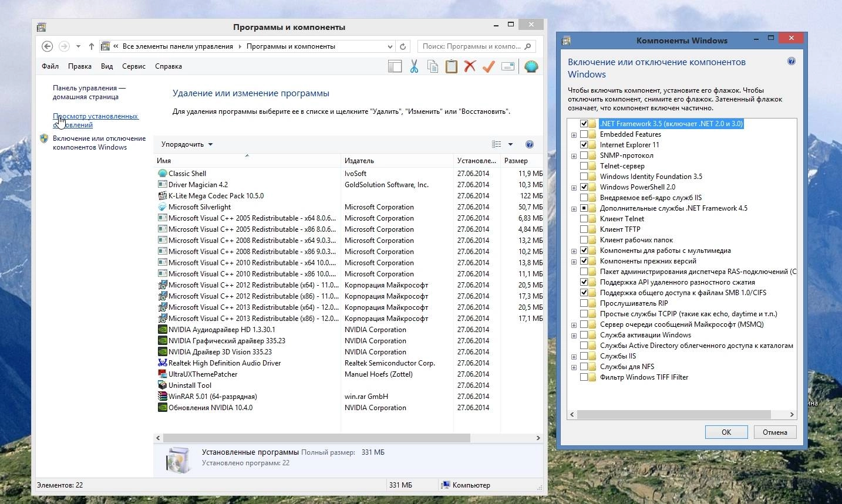Expand the Embedded Features node

point(574,135)
